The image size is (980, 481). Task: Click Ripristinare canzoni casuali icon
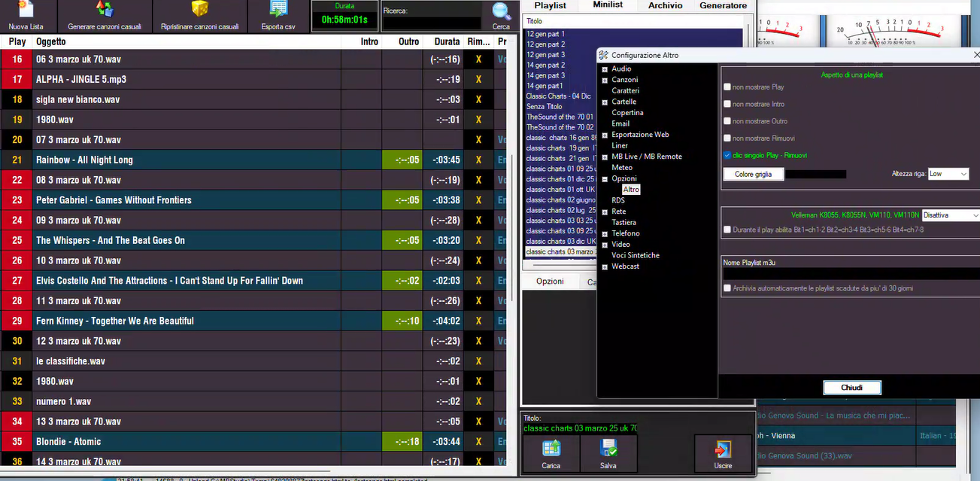tap(199, 10)
